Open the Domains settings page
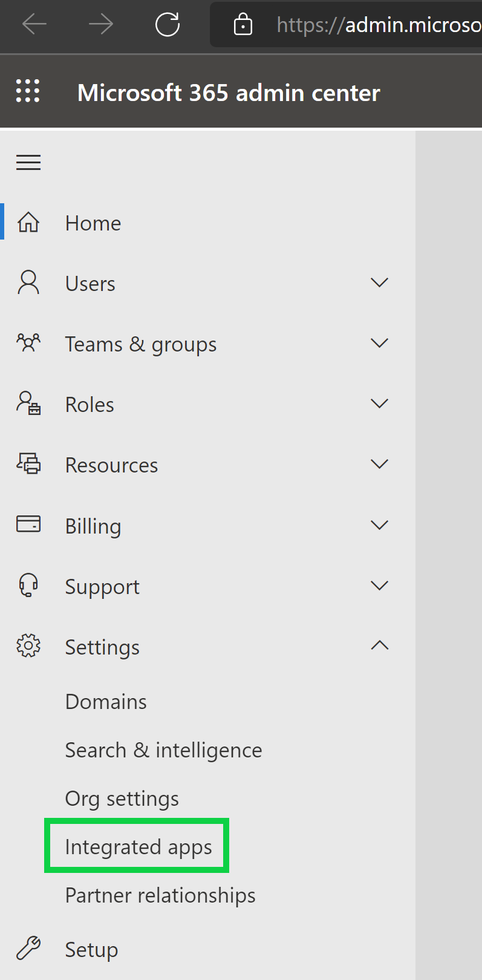This screenshot has width=482, height=980. click(x=106, y=702)
